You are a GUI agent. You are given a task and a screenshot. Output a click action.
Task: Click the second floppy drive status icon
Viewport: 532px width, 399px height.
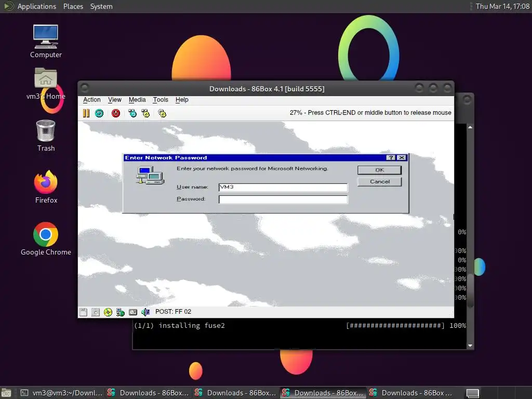point(96,312)
